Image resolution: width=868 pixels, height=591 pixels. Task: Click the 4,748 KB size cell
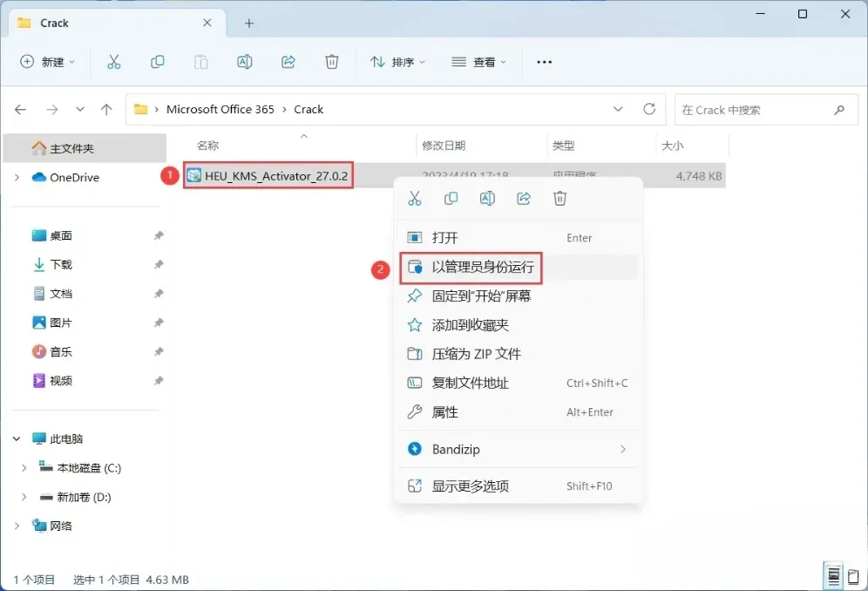tap(699, 176)
